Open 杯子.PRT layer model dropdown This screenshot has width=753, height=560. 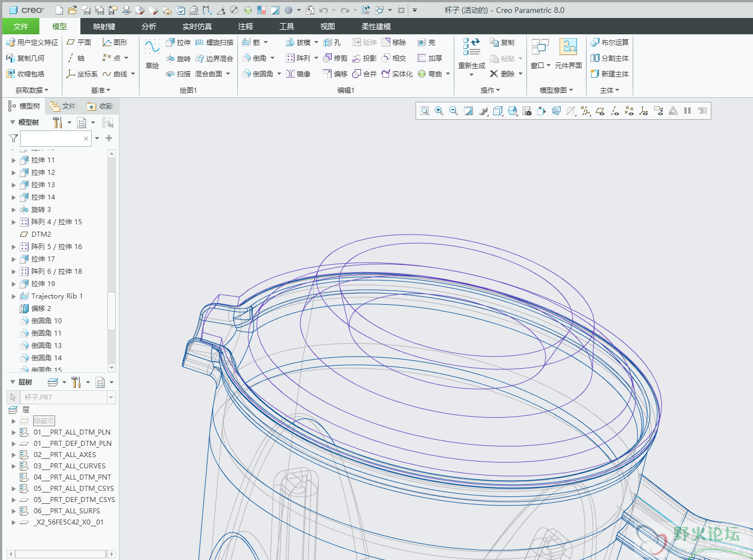point(111,398)
